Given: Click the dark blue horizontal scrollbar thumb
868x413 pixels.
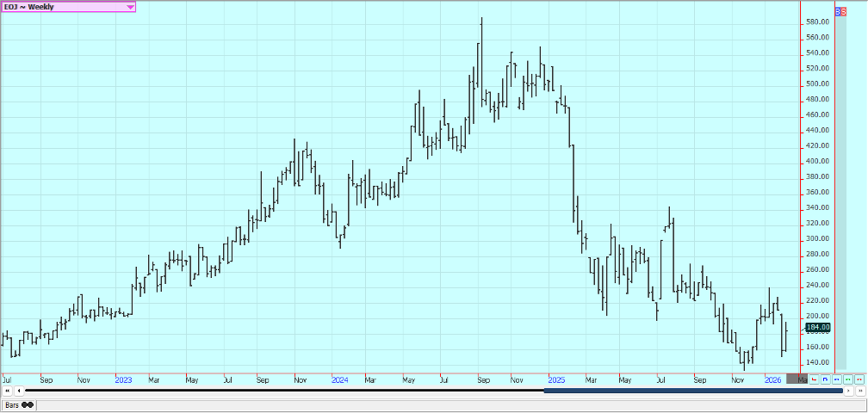Looking at the screenshot, I should [x=693, y=391].
